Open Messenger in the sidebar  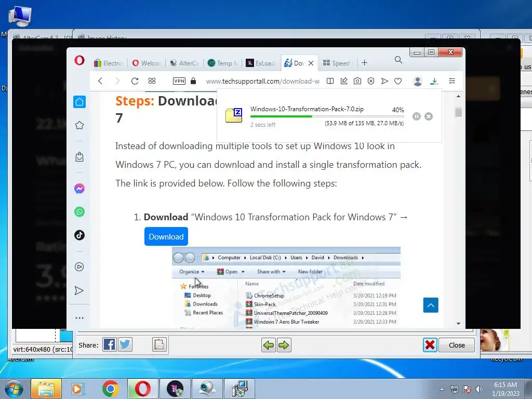pos(79,188)
